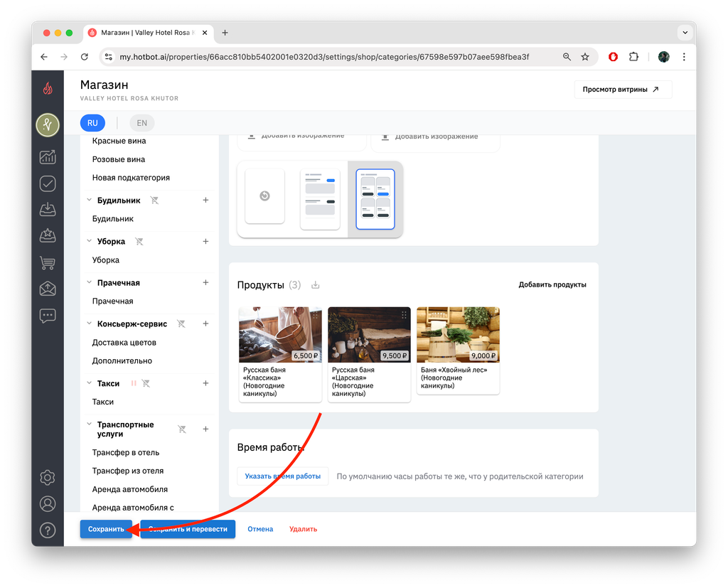
Task: Open Просмотр витрины
Action: tap(623, 89)
